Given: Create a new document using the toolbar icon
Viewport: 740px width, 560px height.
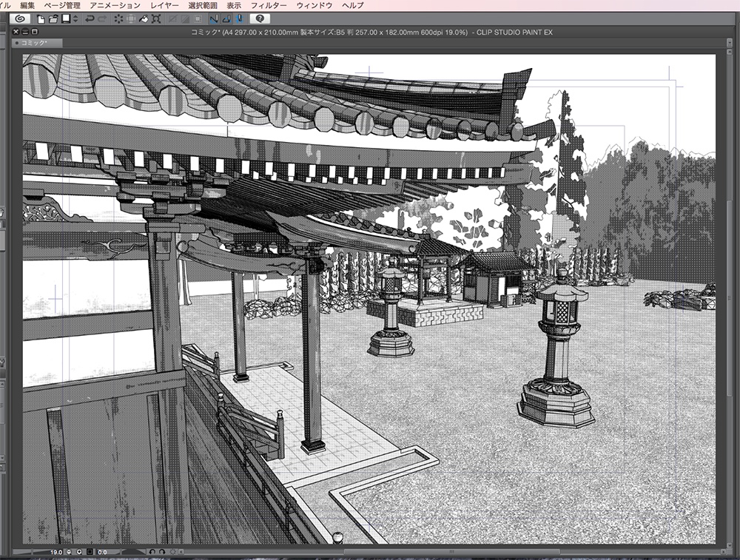Looking at the screenshot, I should 41,20.
